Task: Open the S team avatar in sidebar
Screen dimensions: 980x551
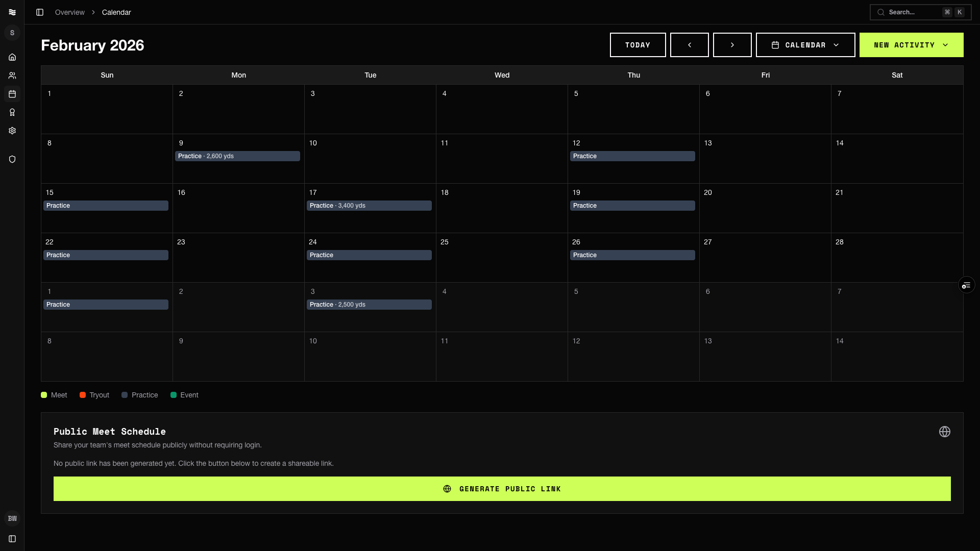Action: (x=12, y=33)
